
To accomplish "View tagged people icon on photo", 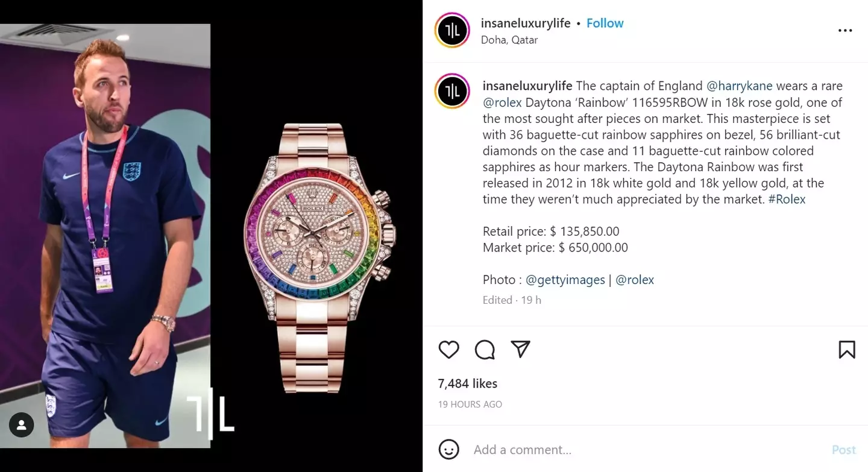I will [22, 426].
